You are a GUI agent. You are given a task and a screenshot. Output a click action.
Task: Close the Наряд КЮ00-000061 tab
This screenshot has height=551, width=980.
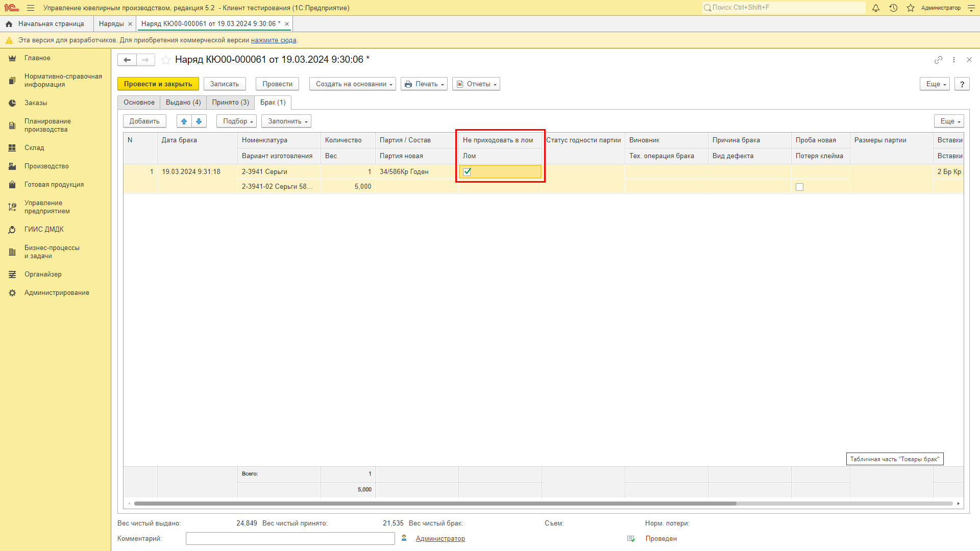tap(287, 24)
